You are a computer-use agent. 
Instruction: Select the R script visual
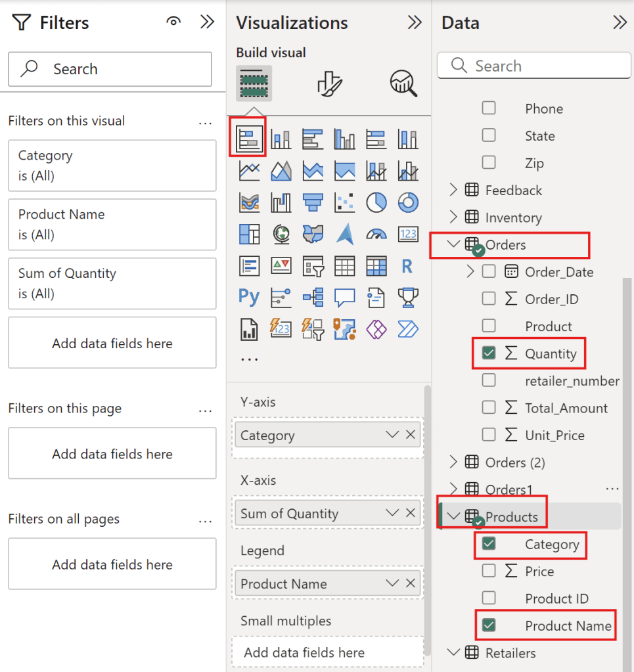[407, 265]
